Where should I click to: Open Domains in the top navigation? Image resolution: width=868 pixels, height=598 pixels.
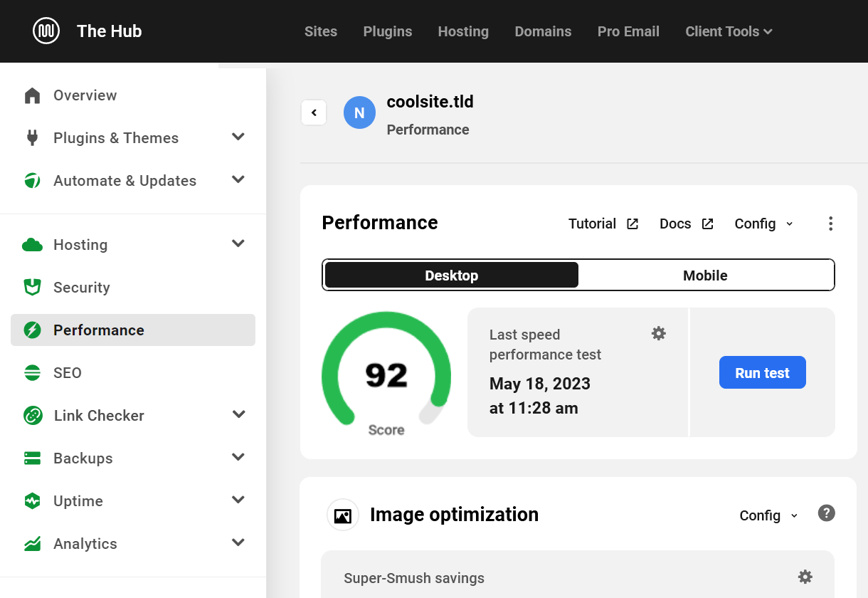click(x=543, y=31)
